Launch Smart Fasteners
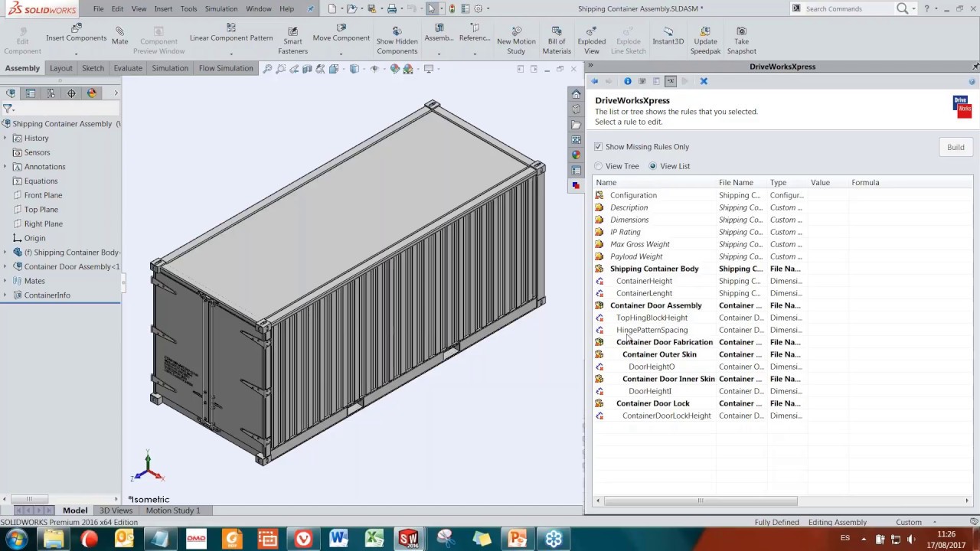This screenshot has height=551, width=980. [x=292, y=41]
